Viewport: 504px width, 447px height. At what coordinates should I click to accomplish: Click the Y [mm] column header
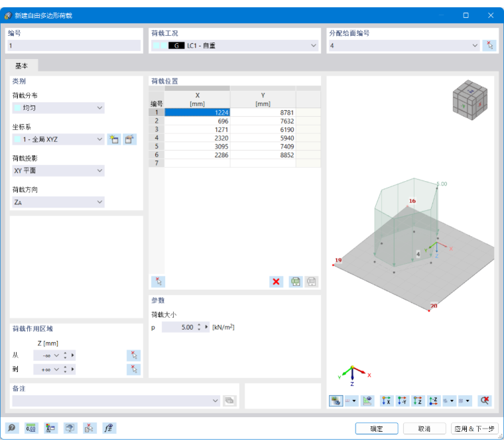click(263, 99)
